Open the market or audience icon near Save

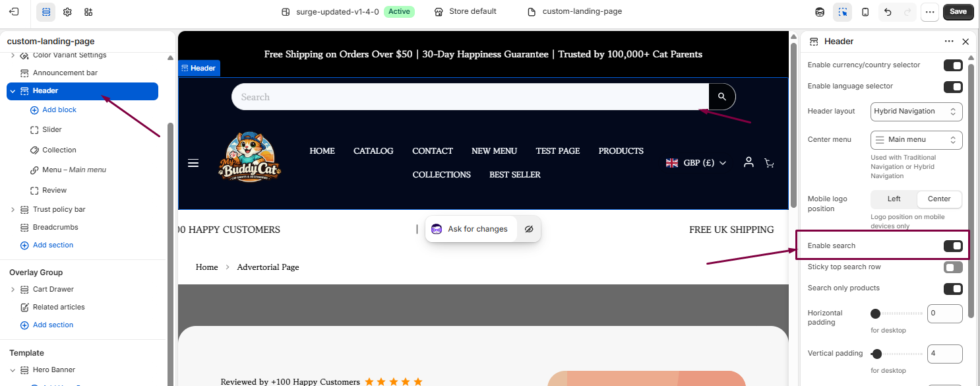(x=820, y=12)
